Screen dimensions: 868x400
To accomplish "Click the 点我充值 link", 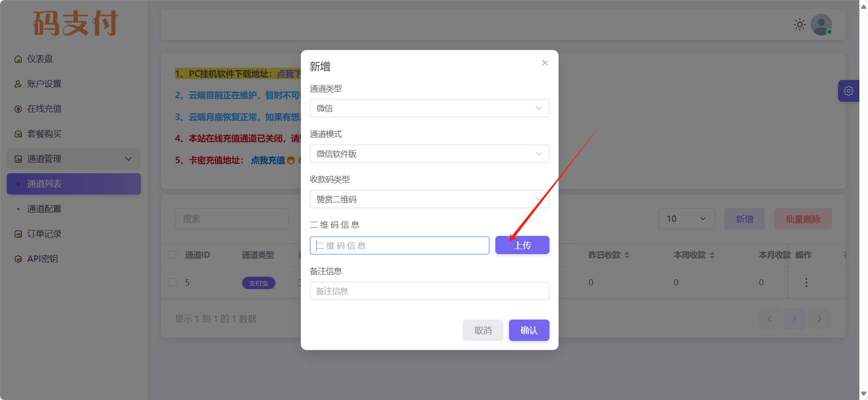I will click(x=268, y=160).
